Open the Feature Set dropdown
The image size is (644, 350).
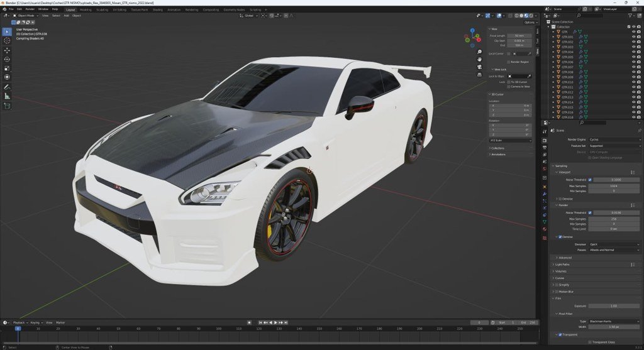tap(614, 146)
